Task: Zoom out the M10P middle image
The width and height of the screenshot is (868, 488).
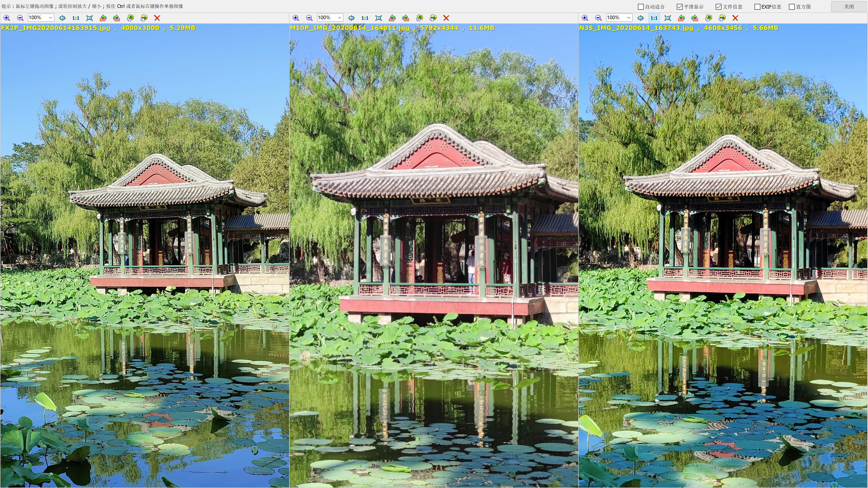Action: [x=309, y=18]
